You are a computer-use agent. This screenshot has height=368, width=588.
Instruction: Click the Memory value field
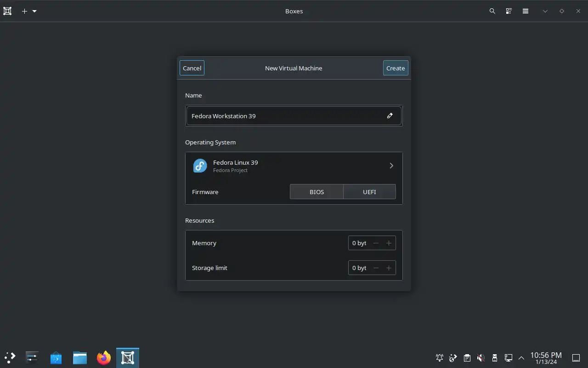point(360,243)
